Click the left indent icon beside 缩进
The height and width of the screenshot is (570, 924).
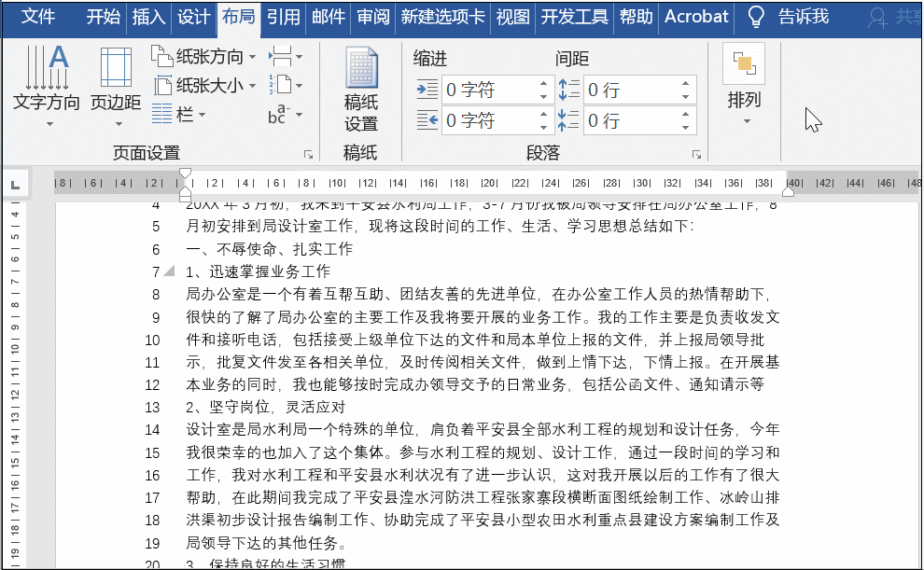(427, 88)
